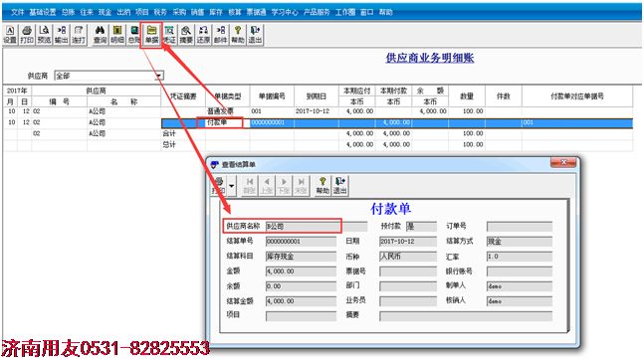644x359 pixels.
Task: Click the 合计 subtotal row label
Action: click(x=169, y=133)
